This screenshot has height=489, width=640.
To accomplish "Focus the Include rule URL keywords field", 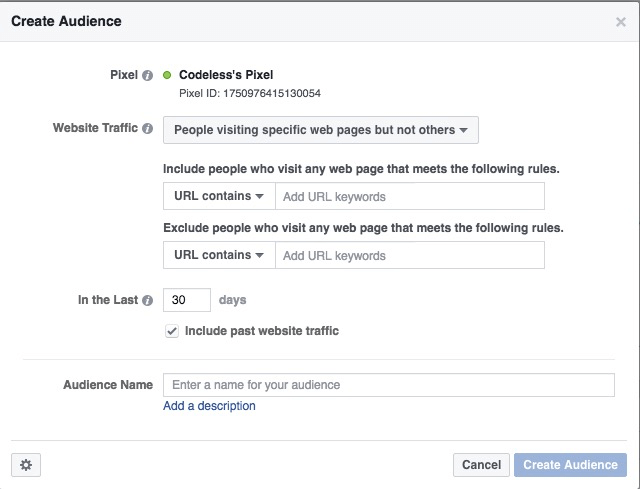I will pos(410,196).
